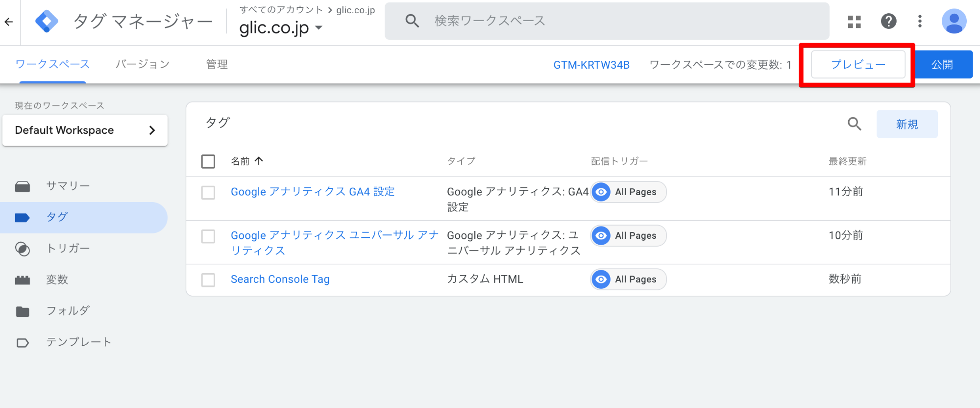Click the 名前 column header
980x408 pixels.
[240, 161]
